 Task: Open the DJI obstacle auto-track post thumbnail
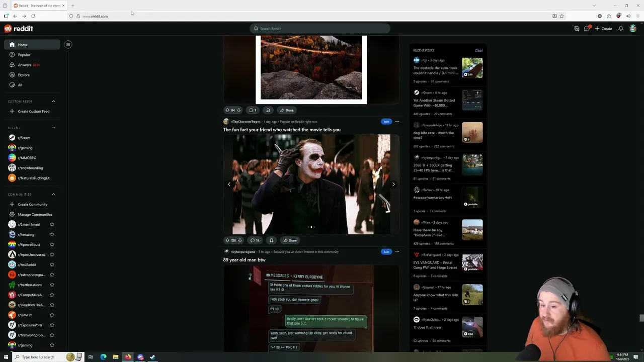click(x=472, y=68)
